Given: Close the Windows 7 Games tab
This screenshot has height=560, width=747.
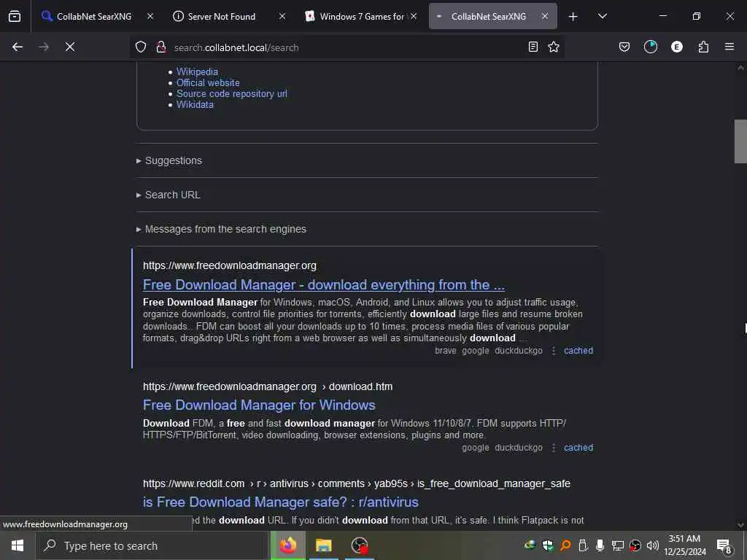Looking at the screenshot, I should coord(414,16).
